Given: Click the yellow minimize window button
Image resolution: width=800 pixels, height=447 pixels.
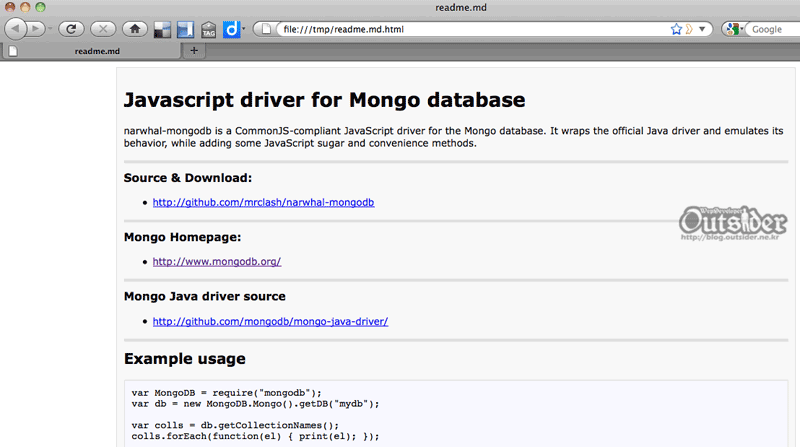Looking at the screenshot, I should pyautogui.click(x=25, y=7).
